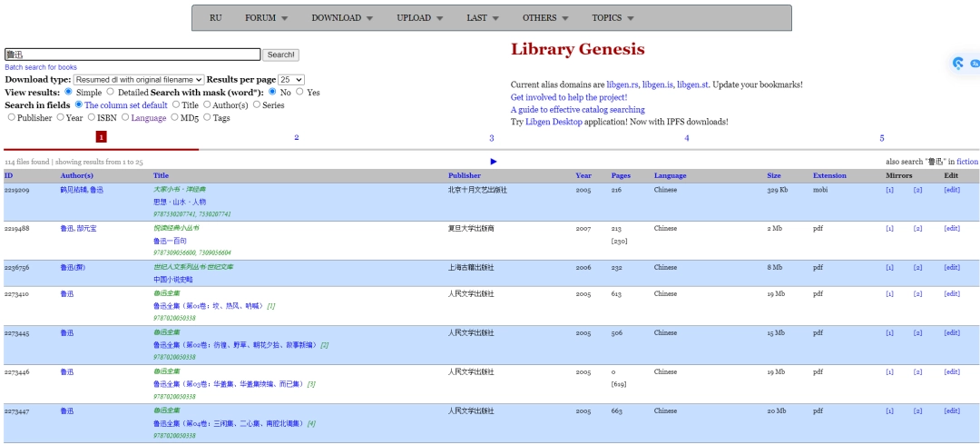Open mirror [2] for ID 2219488
Viewport: 980px width, 445px height.
[x=917, y=229]
